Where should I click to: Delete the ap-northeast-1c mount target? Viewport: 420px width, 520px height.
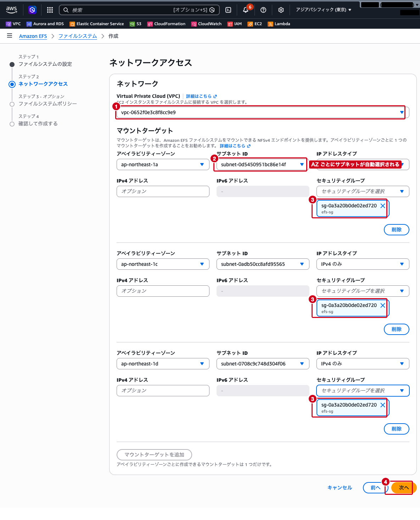397,329
